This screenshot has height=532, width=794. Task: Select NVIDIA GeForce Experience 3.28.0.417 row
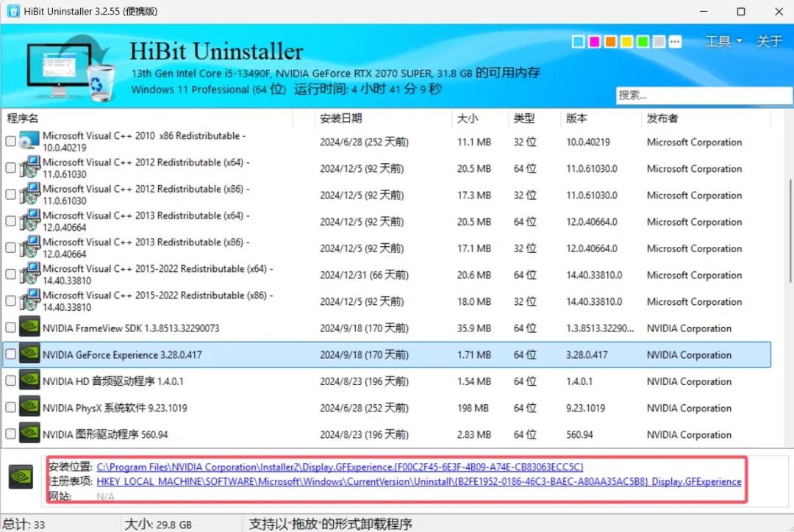(387, 354)
